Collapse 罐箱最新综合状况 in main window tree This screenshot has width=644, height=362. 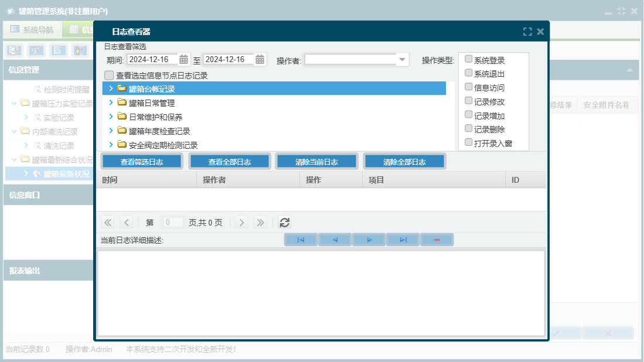tap(15, 159)
